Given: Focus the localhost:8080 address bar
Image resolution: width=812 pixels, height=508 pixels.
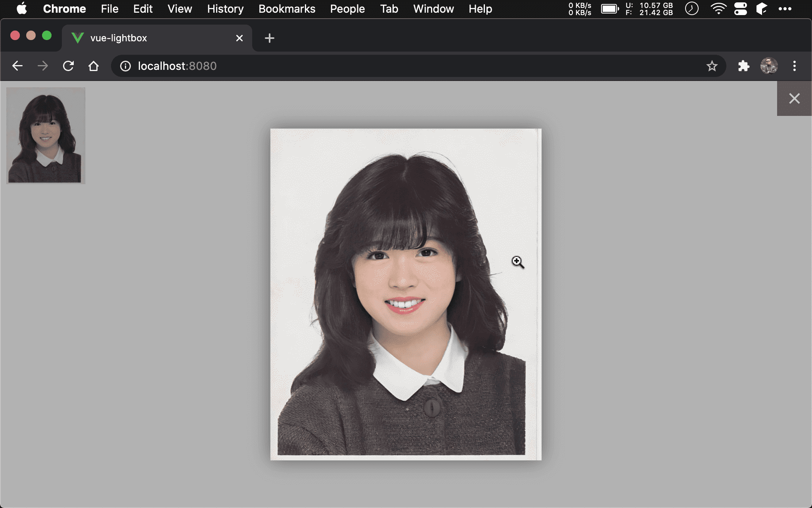Looking at the screenshot, I should click(x=418, y=66).
